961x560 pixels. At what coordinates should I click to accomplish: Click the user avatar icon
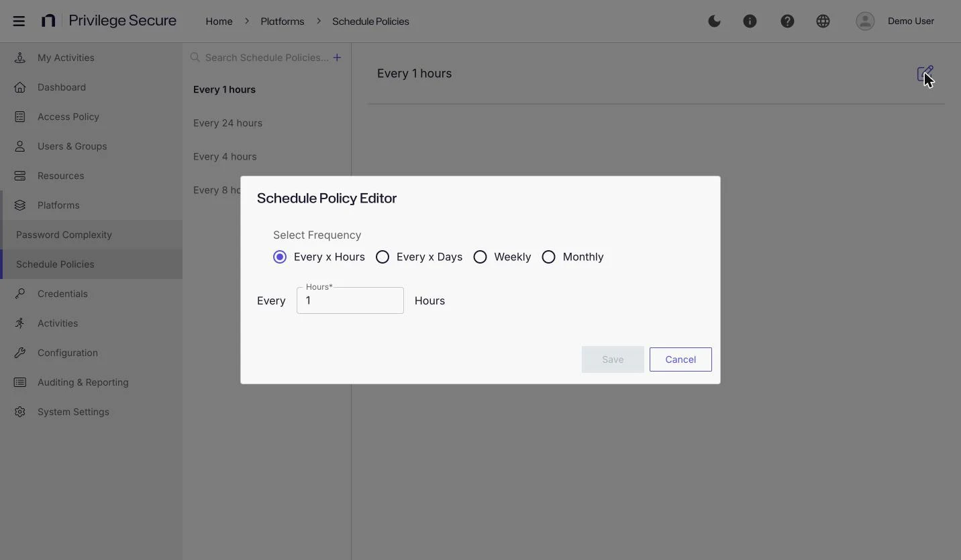865,21
